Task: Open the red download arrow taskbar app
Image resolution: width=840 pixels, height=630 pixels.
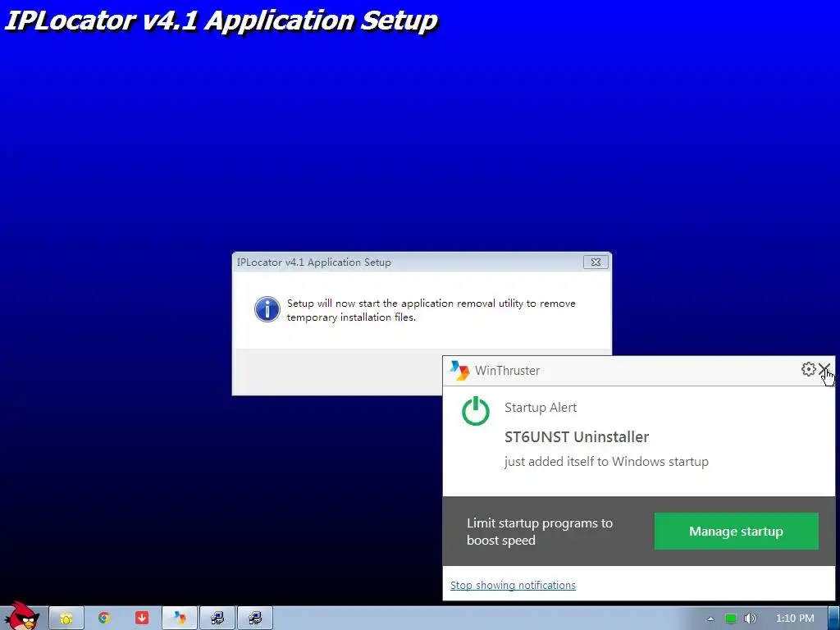Action: [x=141, y=619]
